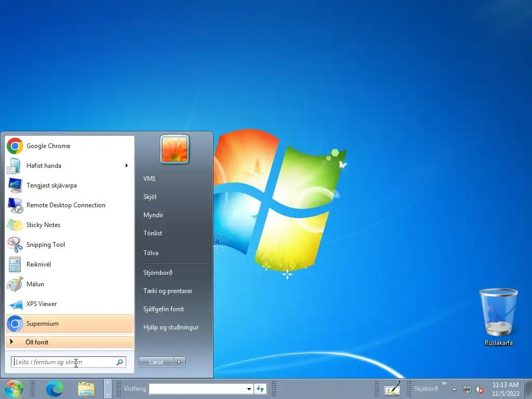
Task: Expand Skjáborð toolbar chevron
Action: [x=444, y=383]
